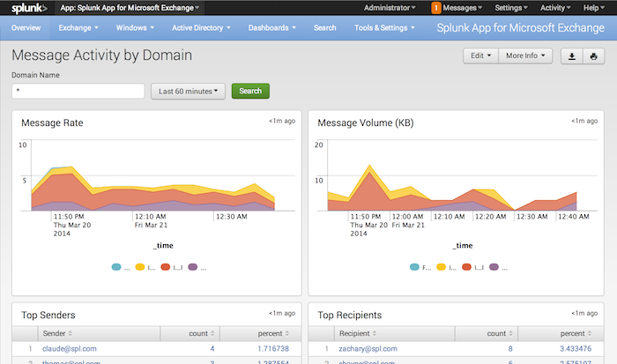Toggle the yellow series in Message Volume legend
This screenshot has height=364, width=617.
(x=447, y=267)
